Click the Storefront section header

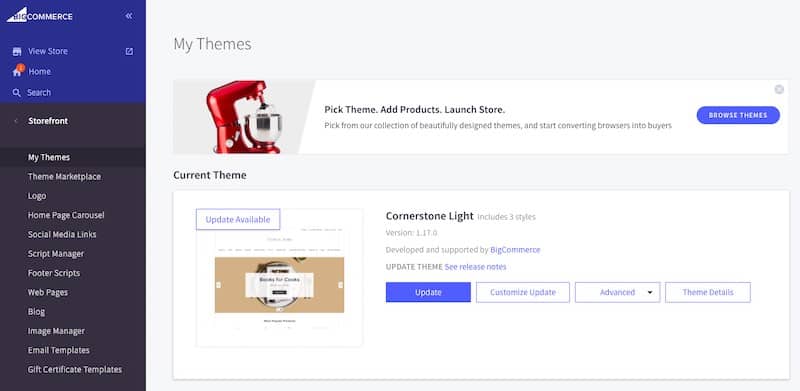click(x=48, y=121)
